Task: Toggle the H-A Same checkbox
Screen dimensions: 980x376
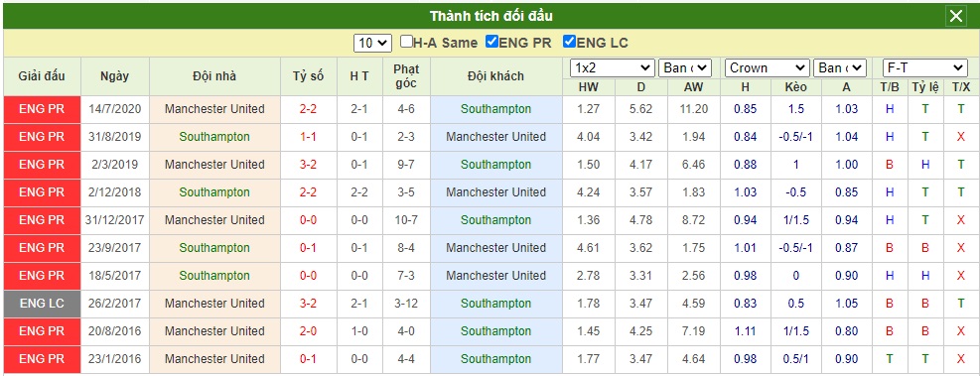Action: [406, 42]
